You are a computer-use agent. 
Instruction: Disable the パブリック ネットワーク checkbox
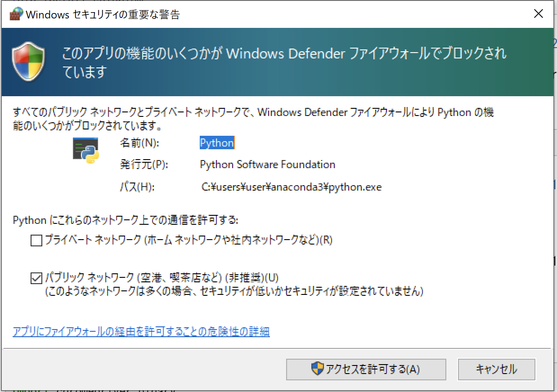click(36, 278)
